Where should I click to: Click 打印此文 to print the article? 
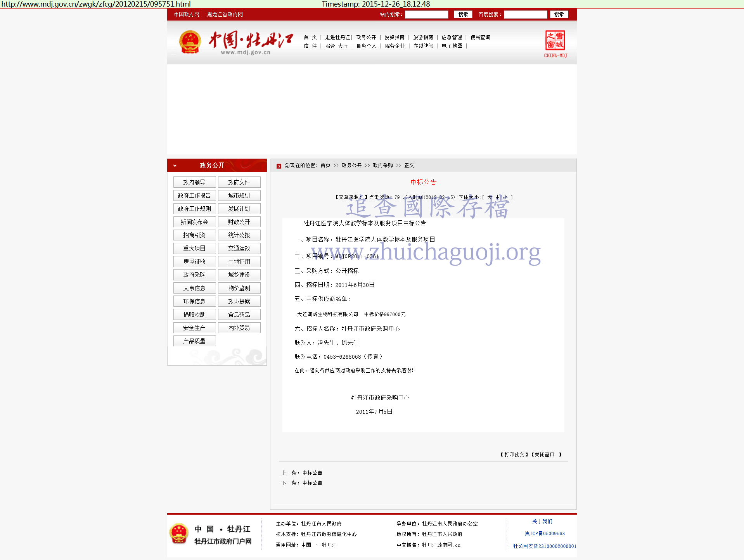point(514,455)
